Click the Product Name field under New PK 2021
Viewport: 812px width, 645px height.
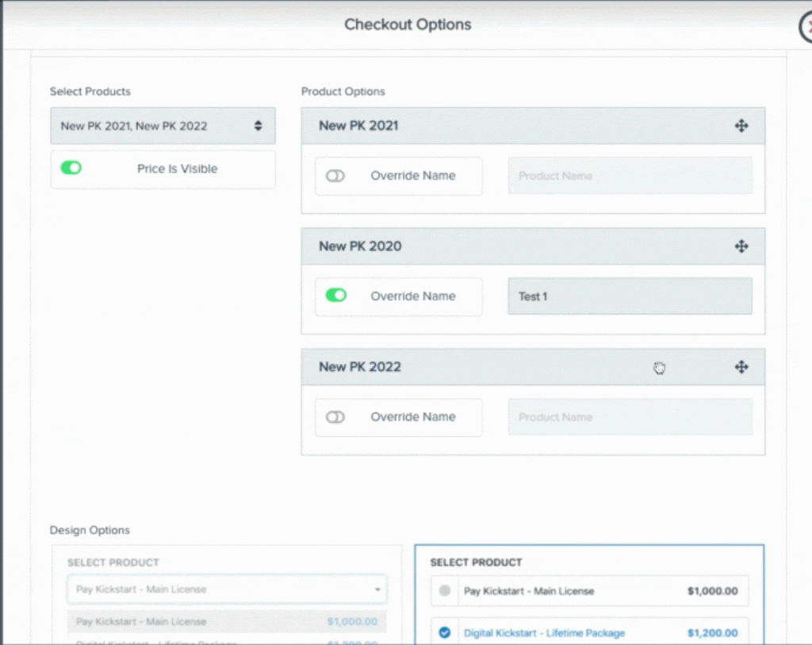click(x=630, y=176)
